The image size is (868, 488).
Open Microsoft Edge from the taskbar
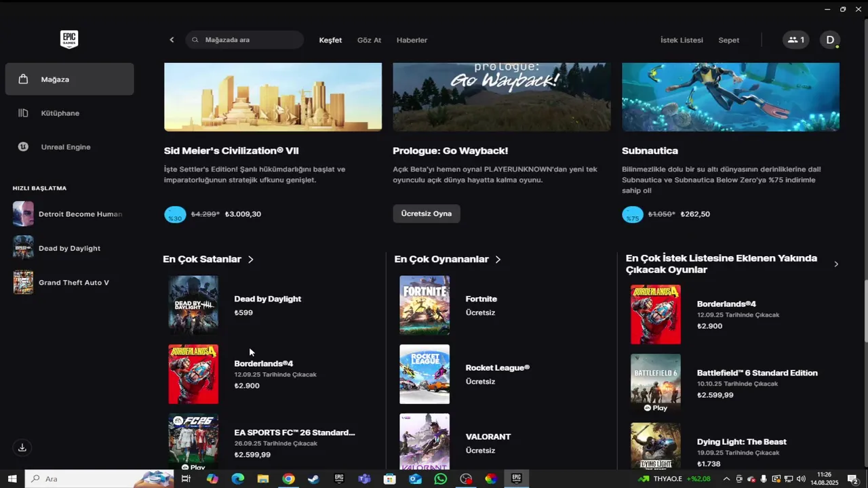pyautogui.click(x=237, y=479)
